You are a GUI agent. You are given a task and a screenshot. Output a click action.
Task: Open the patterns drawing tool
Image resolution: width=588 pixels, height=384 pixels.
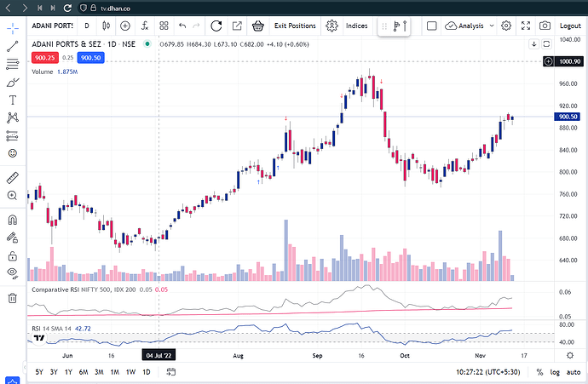(x=13, y=117)
